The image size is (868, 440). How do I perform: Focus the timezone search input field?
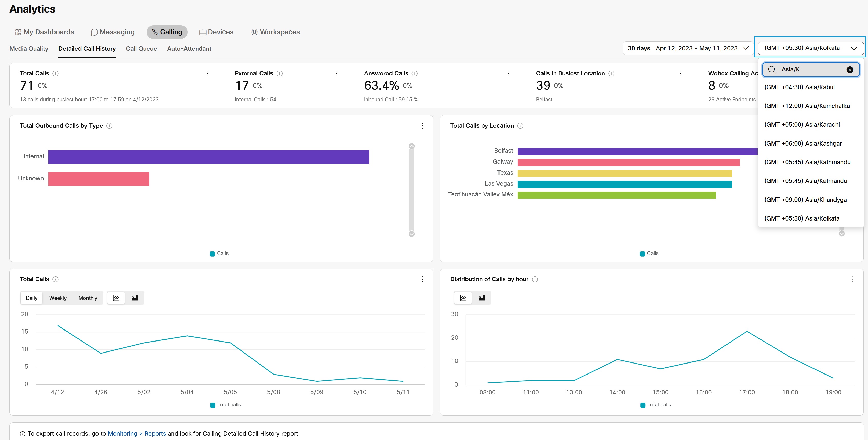coord(811,70)
